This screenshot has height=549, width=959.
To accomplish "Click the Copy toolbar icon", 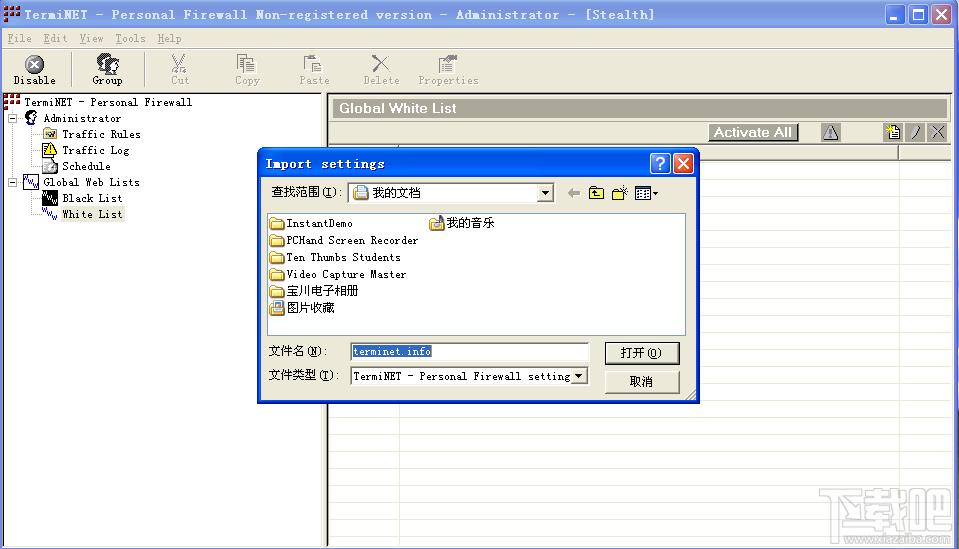I will 246,64.
